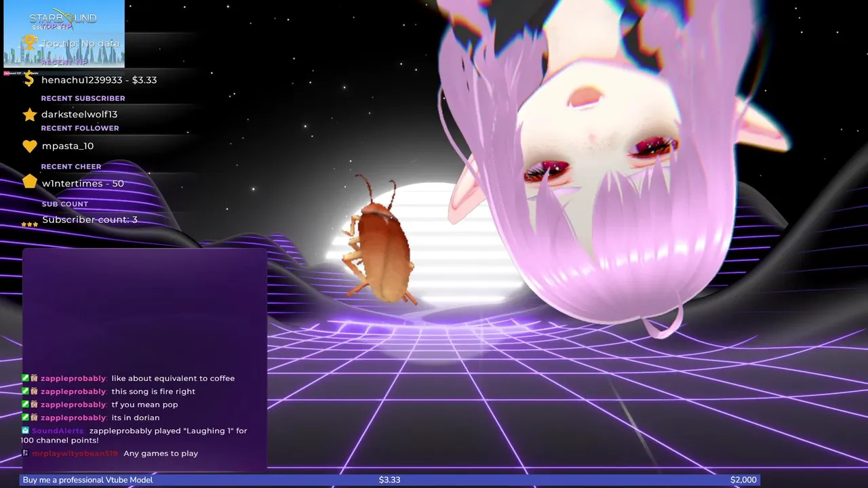Select cheer entry 'w1ntertimes - 50'
868x488 pixels.
pyautogui.click(x=83, y=184)
